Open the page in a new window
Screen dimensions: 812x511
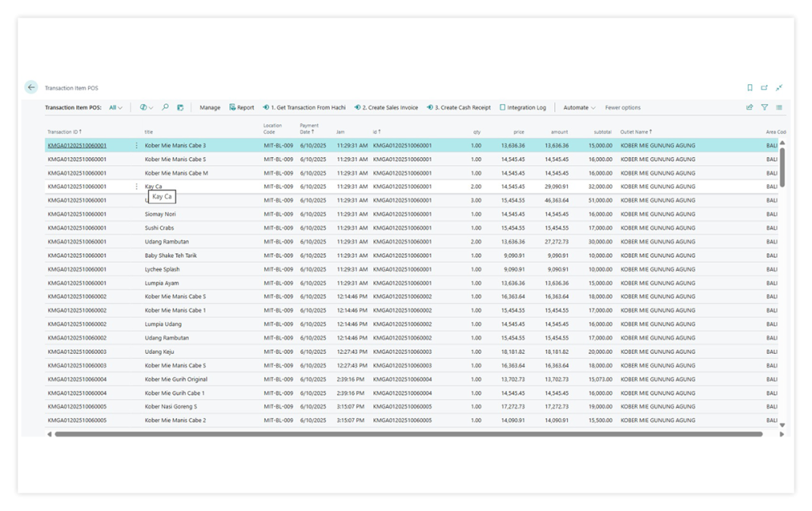(764, 87)
